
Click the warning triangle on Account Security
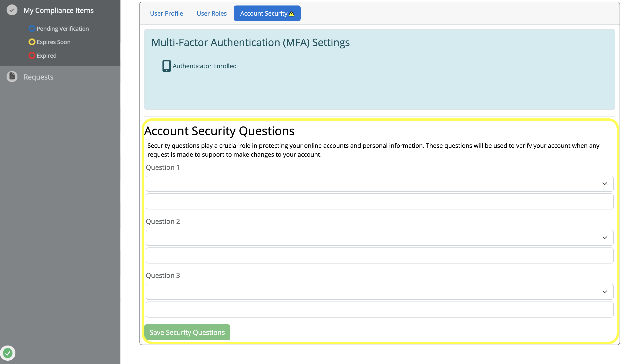tap(291, 14)
